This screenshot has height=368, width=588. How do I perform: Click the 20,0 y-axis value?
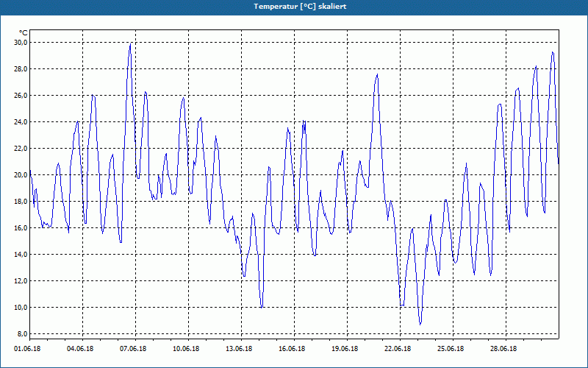pos(21,175)
